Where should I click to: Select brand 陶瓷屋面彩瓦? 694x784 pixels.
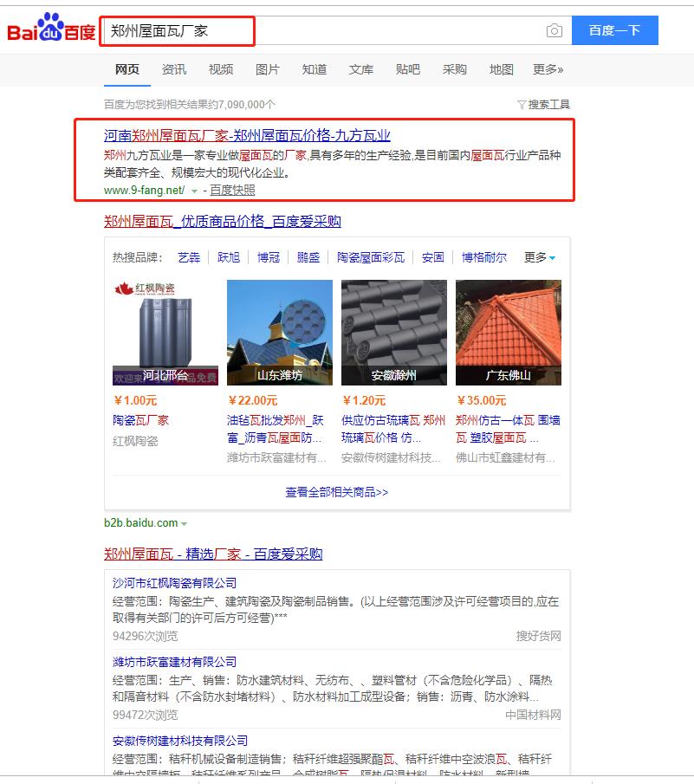point(371,257)
